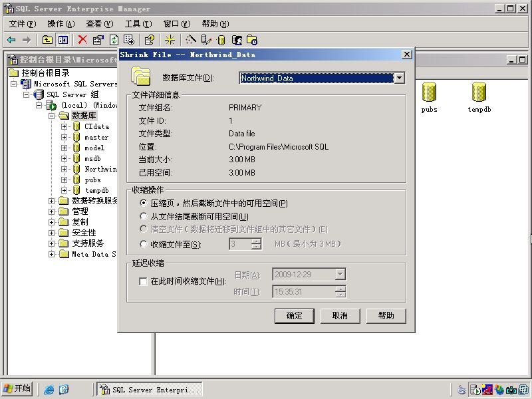Expand the model database node

click(x=64, y=148)
